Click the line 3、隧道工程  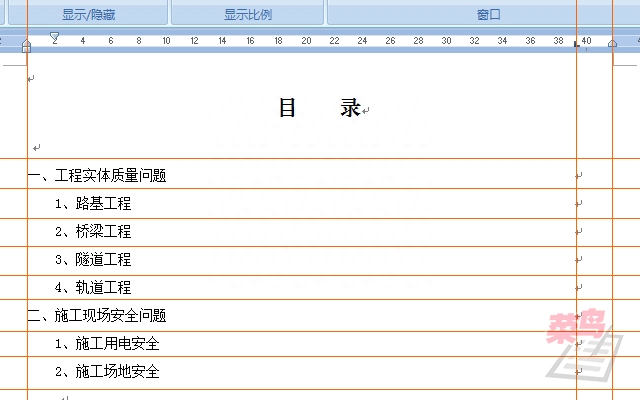[x=93, y=259]
